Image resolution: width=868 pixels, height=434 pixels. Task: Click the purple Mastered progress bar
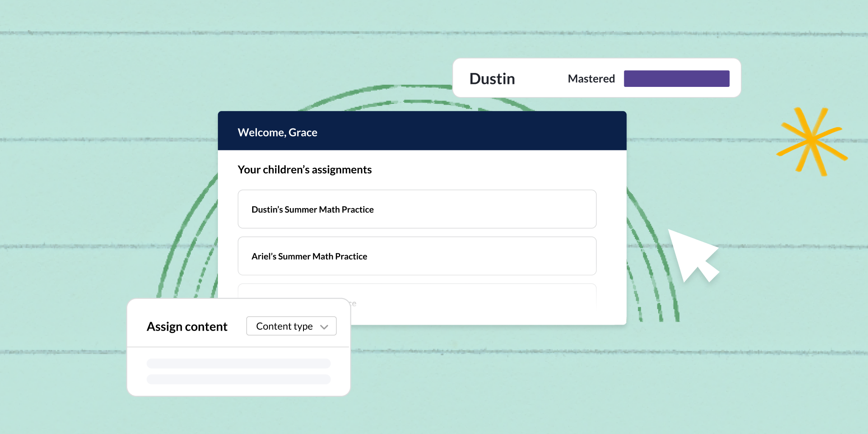[676, 79]
